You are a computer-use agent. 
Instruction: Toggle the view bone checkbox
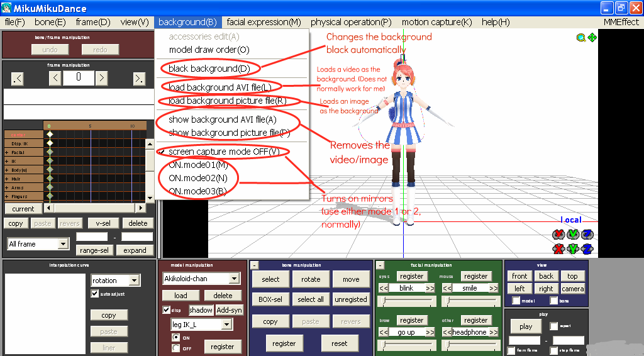[553, 301]
